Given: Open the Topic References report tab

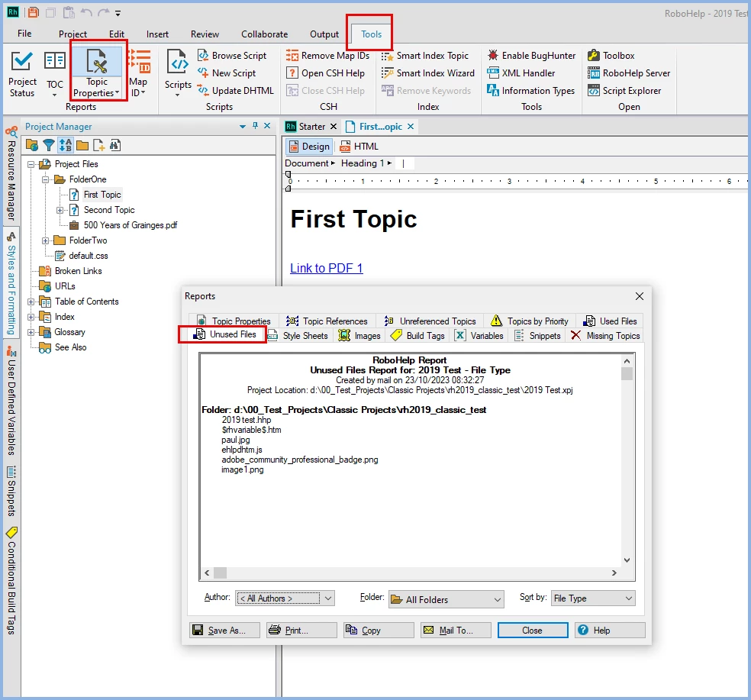Looking at the screenshot, I should click(x=327, y=321).
